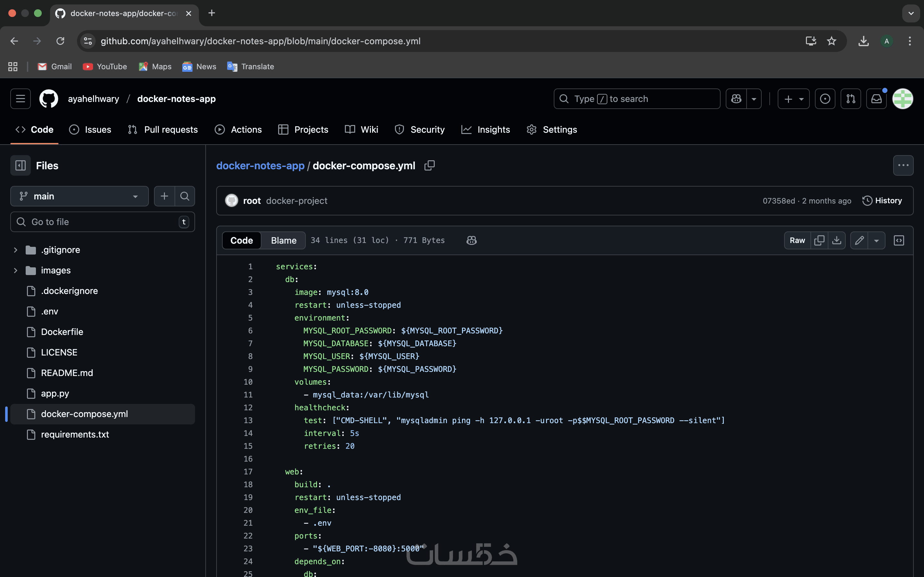Expand the .gitignore folder
924x577 pixels.
(16, 250)
